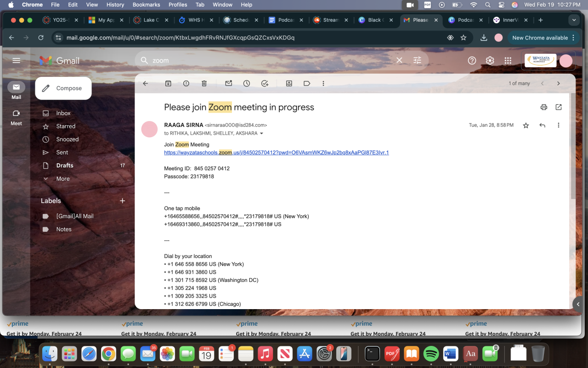Open the Inbox folder
Image resolution: width=588 pixels, height=368 pixels.
(63, 113)
